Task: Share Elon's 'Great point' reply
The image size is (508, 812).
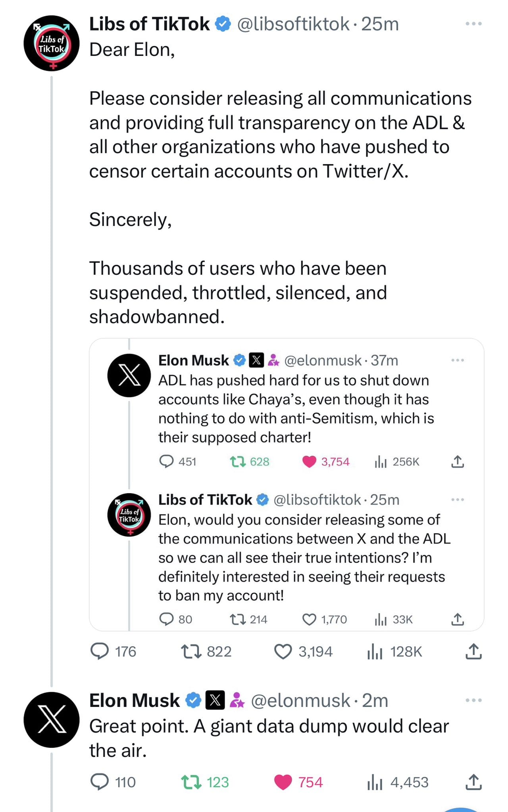Action: [473, 782]
